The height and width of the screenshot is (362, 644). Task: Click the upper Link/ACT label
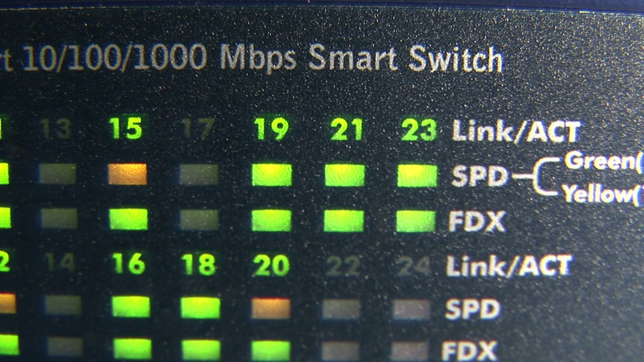tap(516, 131)
